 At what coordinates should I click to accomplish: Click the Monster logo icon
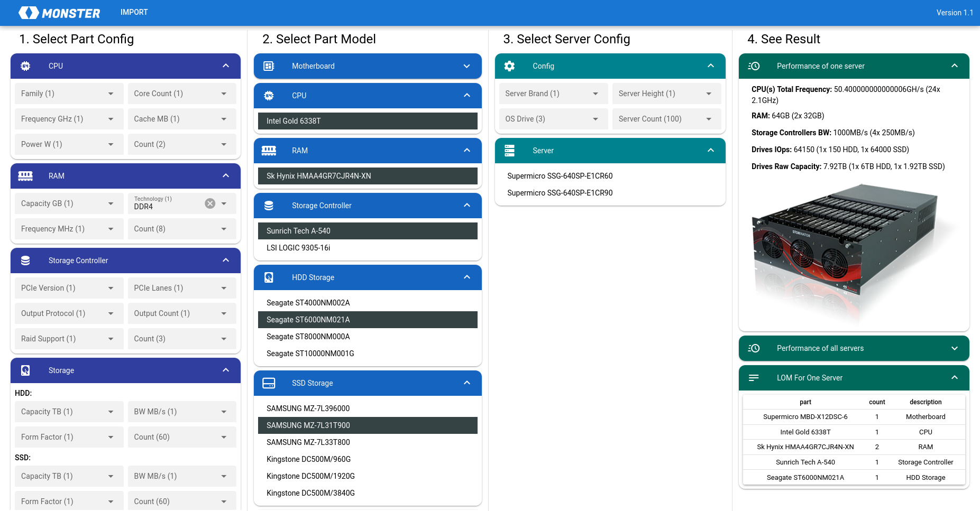pos(29,13)
